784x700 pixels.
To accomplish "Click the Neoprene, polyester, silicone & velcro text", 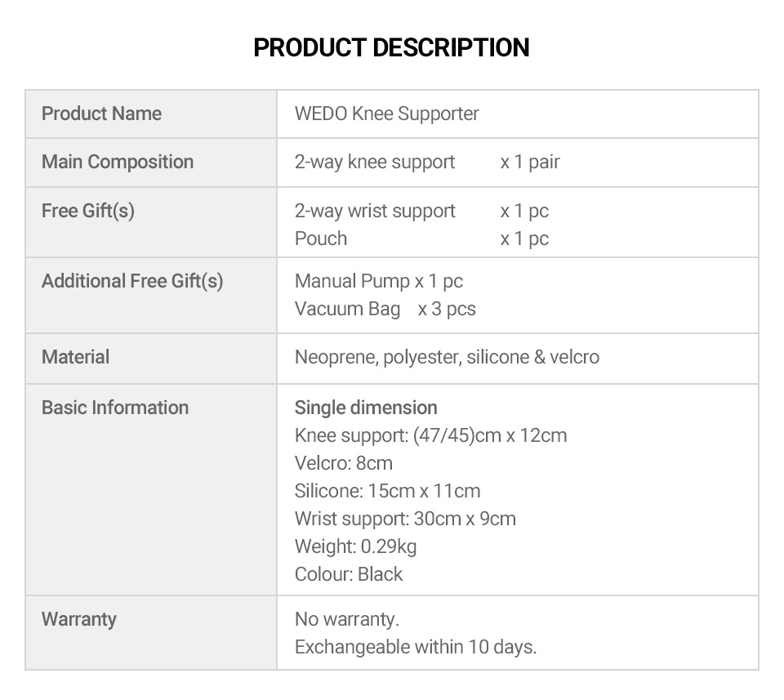I will pyautogui.click(x=447, y=357).
